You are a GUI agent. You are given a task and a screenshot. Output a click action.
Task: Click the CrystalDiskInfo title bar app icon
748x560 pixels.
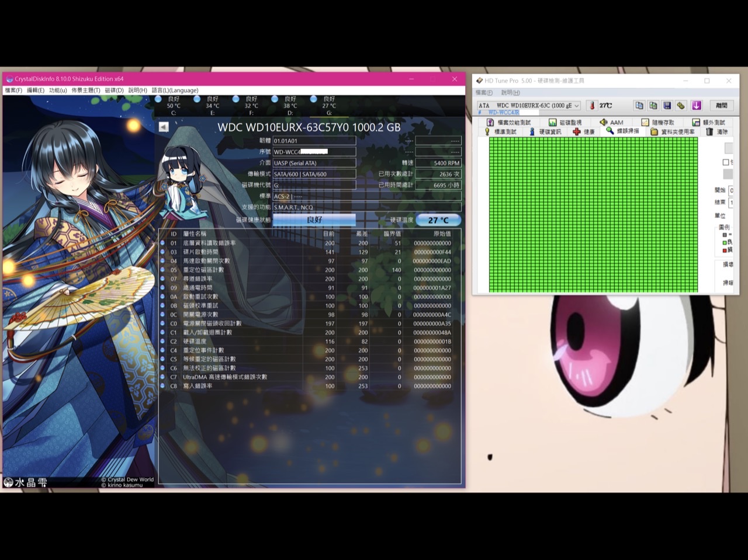pyautogui.click(x=9, y=79)
